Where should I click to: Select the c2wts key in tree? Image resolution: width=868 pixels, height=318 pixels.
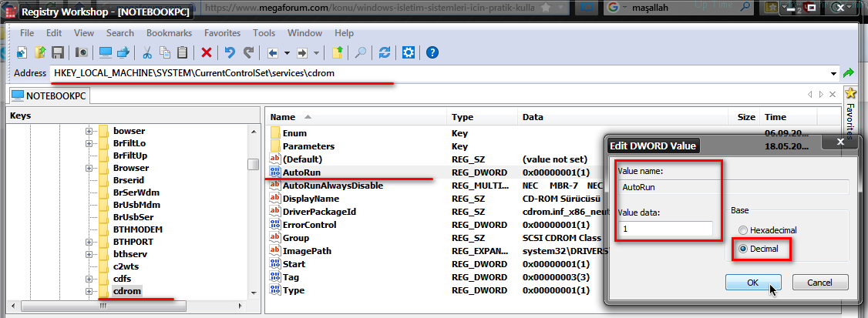click(126, 266)
